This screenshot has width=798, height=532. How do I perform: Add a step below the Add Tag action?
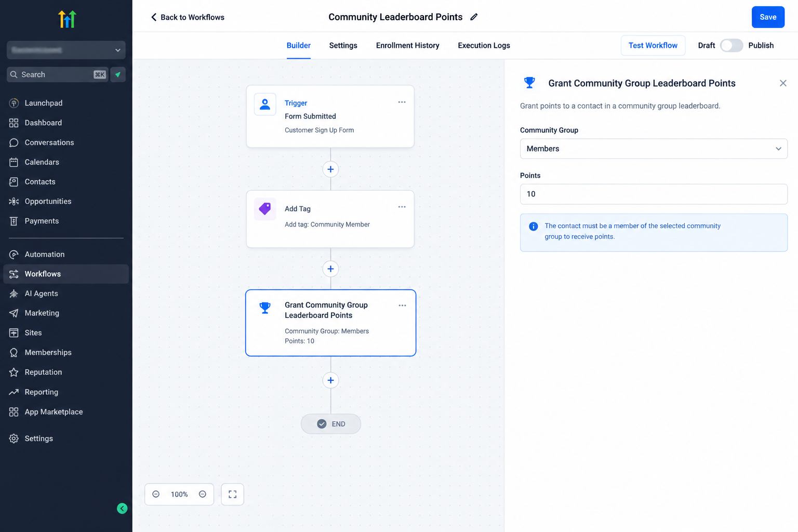330,269
